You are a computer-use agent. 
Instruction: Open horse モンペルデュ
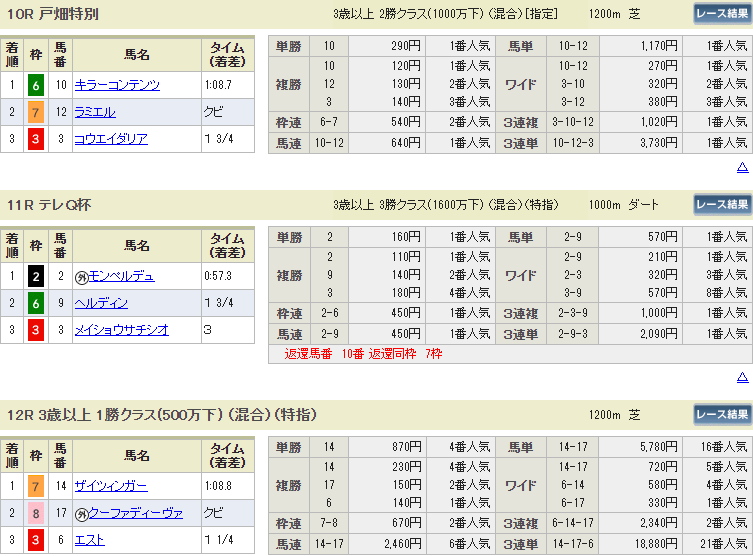[x=121, y=276]
